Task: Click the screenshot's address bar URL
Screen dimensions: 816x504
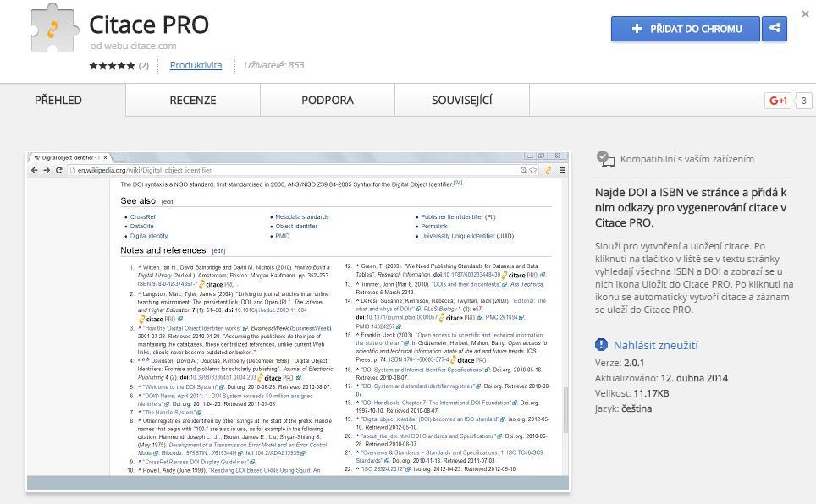Action: coord(145,170)
